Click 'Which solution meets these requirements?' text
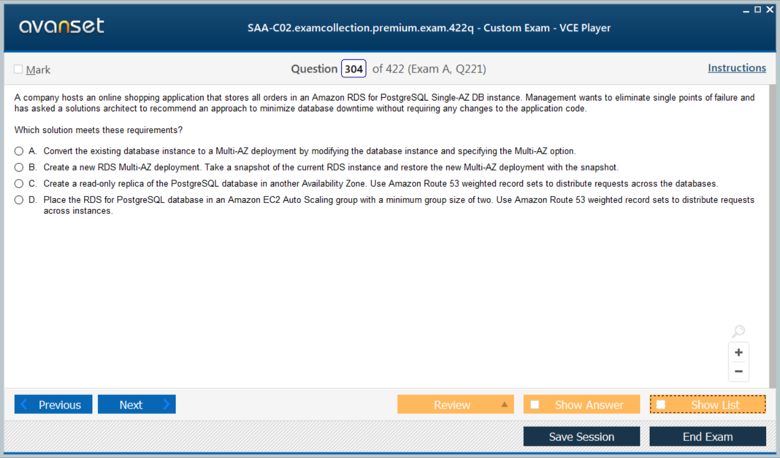This screenshot has width=780, height=458. click(98, 130)
